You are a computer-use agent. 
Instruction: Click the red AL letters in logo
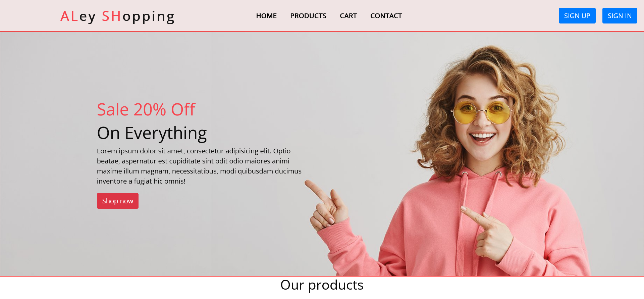pyautogui.click(x=69, y=16)
